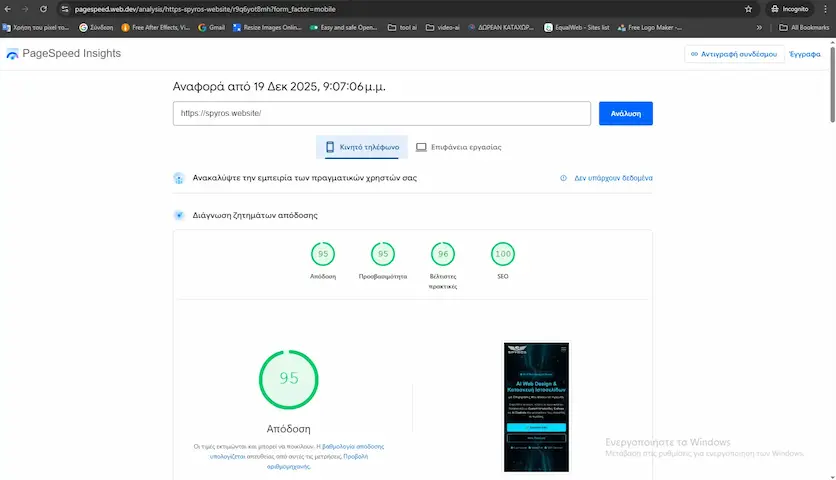Click the URL field containing https://spyros.website/
Image resolution: width=836 pixels, height=480 pixels.
point(382,113)
